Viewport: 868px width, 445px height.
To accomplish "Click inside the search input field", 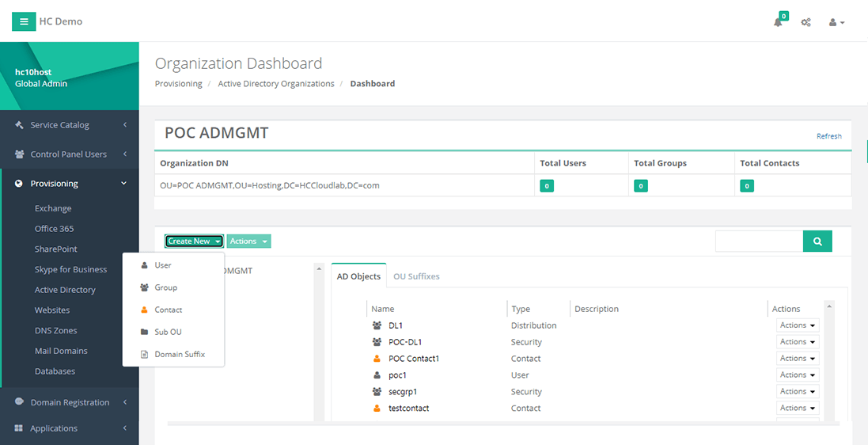I will tap(759, 241).
